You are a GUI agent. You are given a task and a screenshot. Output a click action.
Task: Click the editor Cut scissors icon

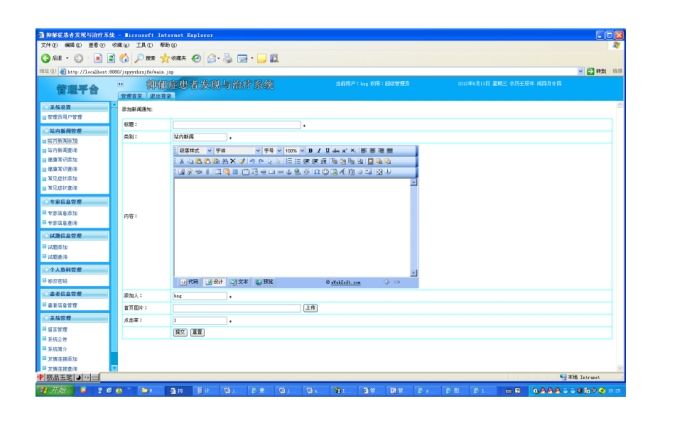tap(181, 161)
